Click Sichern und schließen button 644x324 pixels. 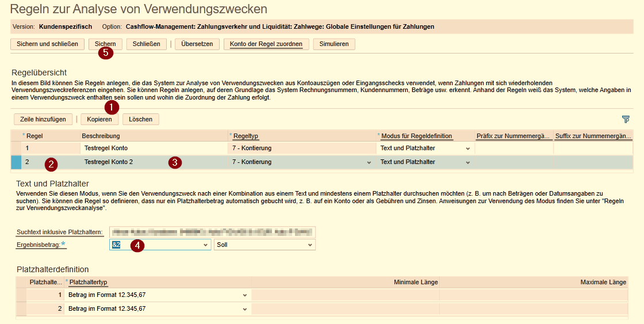point(47,44)
